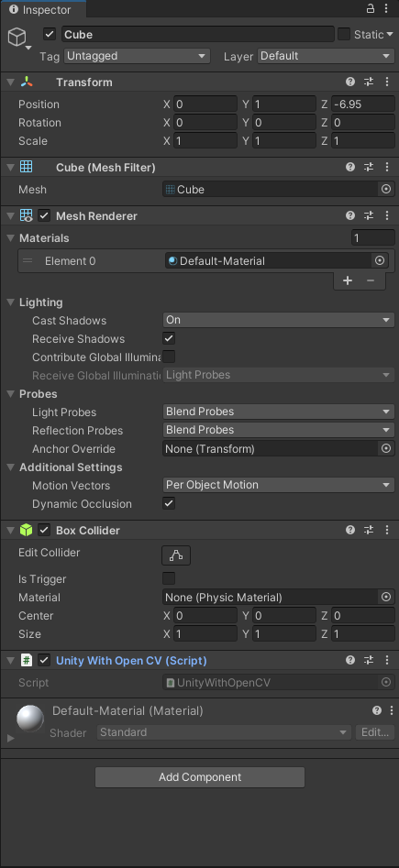Open the Inspector tab options menu
This screenshot has width=399, height=868.
coord(385,9)
